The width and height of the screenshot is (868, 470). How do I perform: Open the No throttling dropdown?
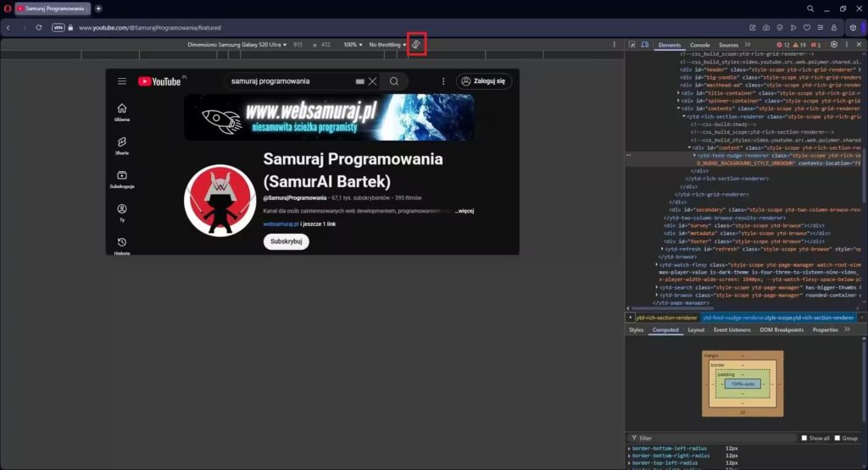387,45
